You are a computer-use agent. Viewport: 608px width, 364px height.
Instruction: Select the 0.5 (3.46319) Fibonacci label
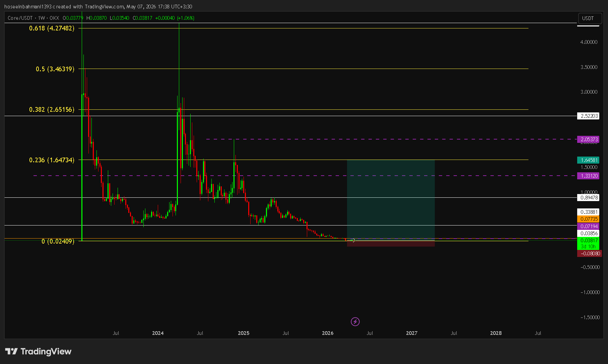55,69
